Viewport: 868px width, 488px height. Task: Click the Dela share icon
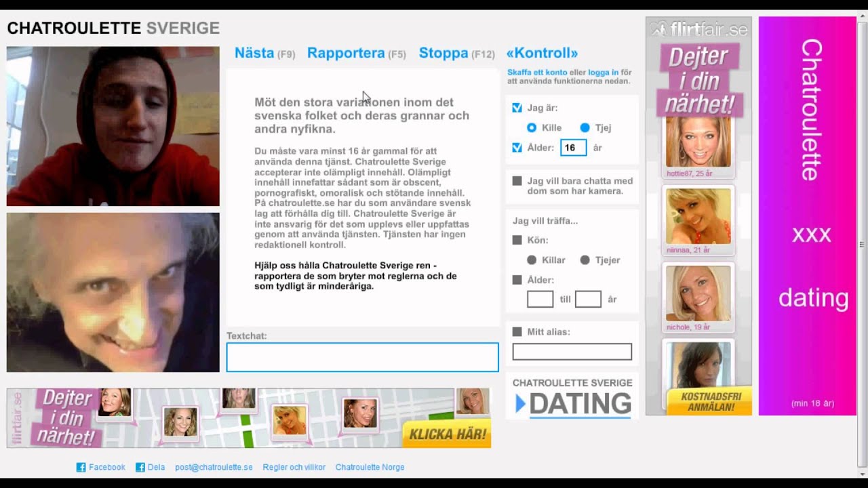pos(140,467)
